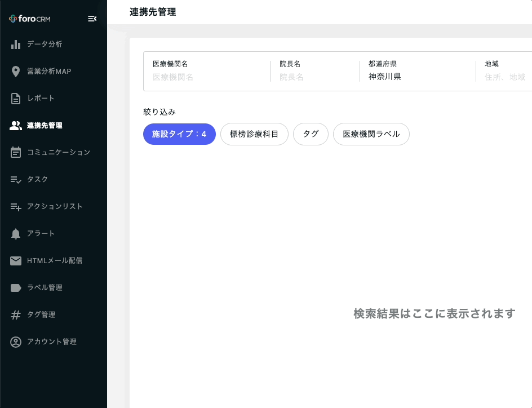Click the calendar icon beside コミュニケーション
Screen dimensions: 532x408
16,152
